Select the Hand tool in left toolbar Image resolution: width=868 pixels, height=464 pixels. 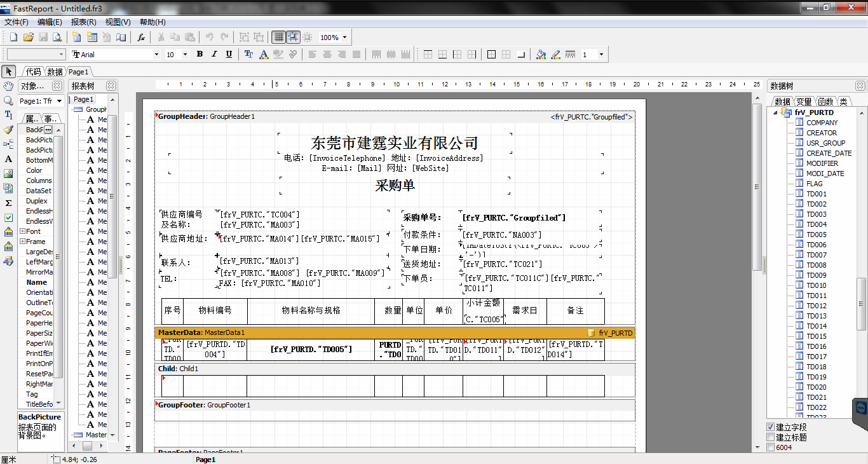tap(8, 86)
